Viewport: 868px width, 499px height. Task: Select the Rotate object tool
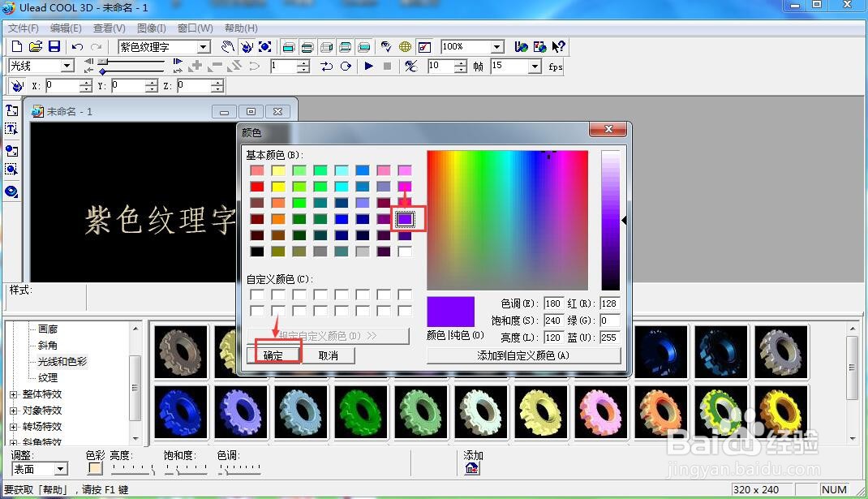(x=247, y=47)
